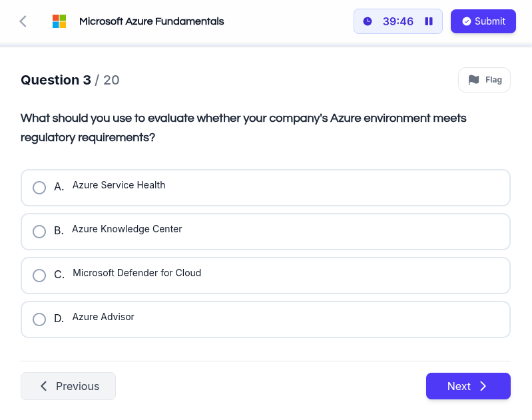
Task: Flag question 3 for review
Action: coord(484,80)
